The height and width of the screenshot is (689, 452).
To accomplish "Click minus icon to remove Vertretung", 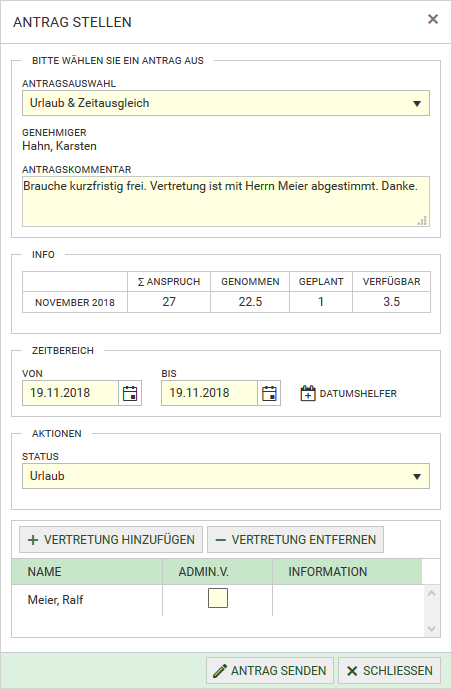I will click(221, 540).
